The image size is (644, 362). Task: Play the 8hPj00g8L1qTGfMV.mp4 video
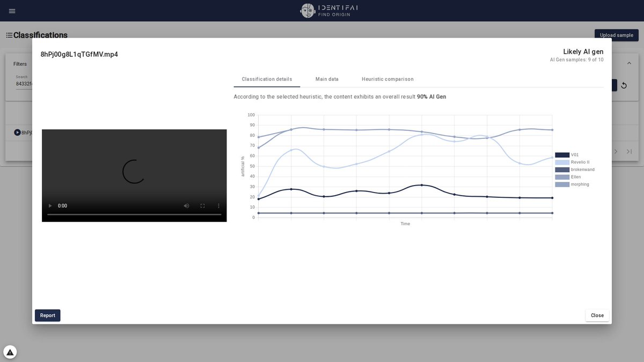pyautogui.click(x=50, y=205)
